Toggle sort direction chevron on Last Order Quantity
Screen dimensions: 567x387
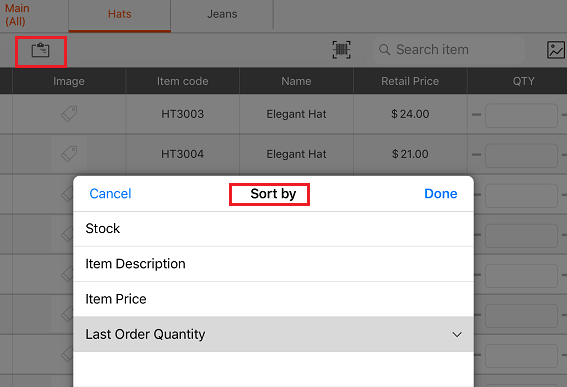(x=457, y=335)
